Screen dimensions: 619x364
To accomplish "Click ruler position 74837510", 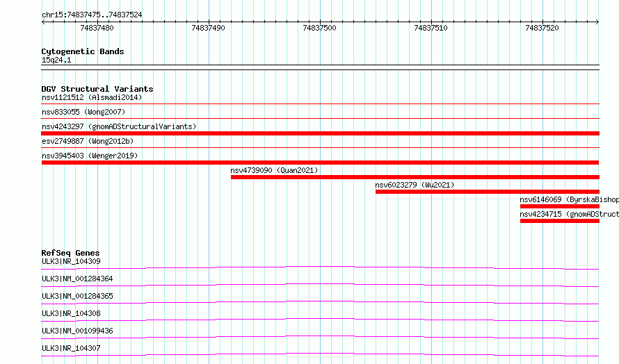I will pyautogui.click(x=431, y=28).
